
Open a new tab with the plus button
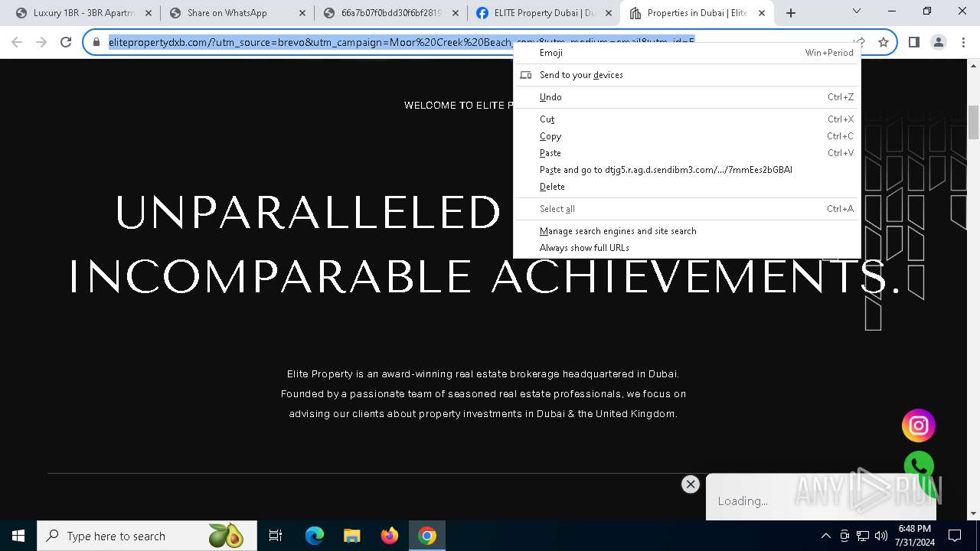pyautogui.click(x=791, y=13)
